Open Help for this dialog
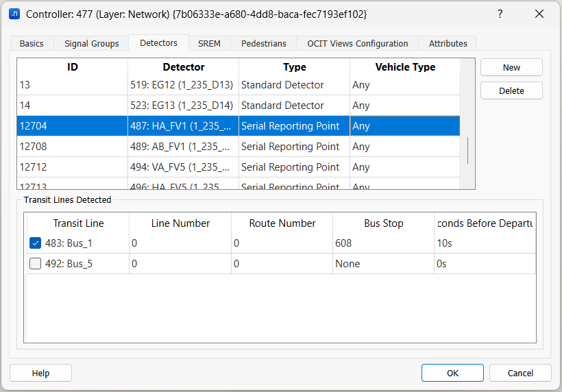Viewport: 562px width, 392px height. [40, 373]
